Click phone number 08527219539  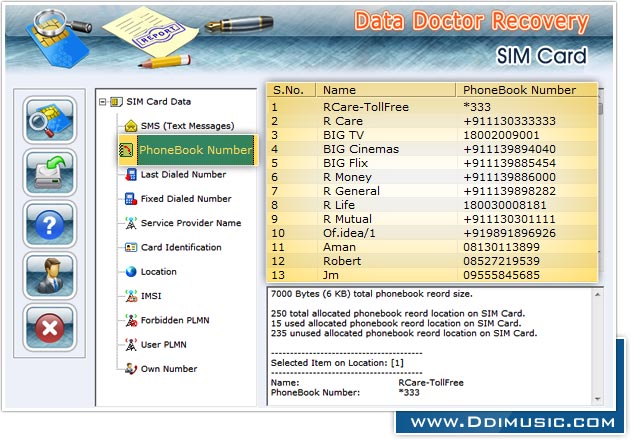click(501, 261)
